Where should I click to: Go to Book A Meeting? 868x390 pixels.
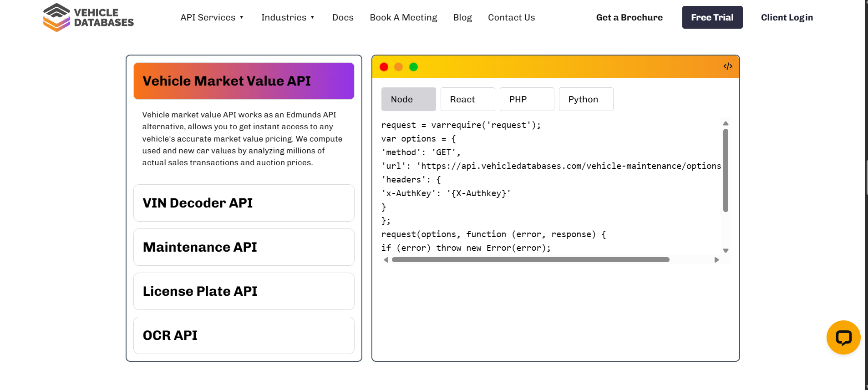(x=403, y=17)
